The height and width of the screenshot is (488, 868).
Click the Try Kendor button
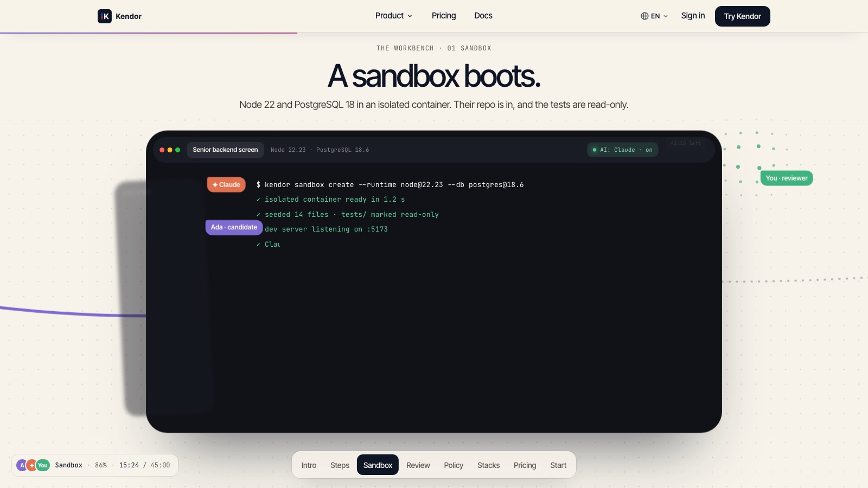[742, 16]
